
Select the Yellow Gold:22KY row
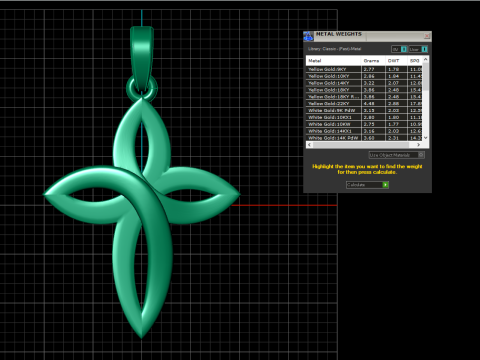tap(364, 103)
